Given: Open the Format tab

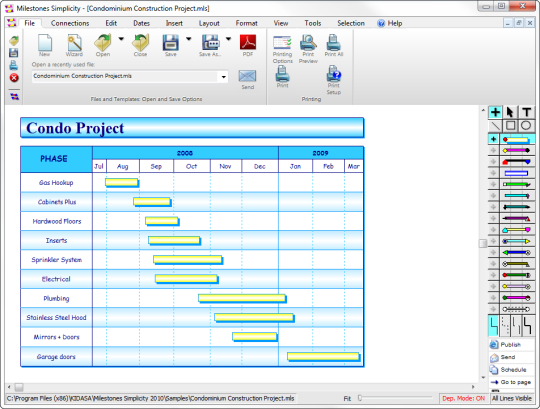Looking at the screenshot, I should point(247,23).
